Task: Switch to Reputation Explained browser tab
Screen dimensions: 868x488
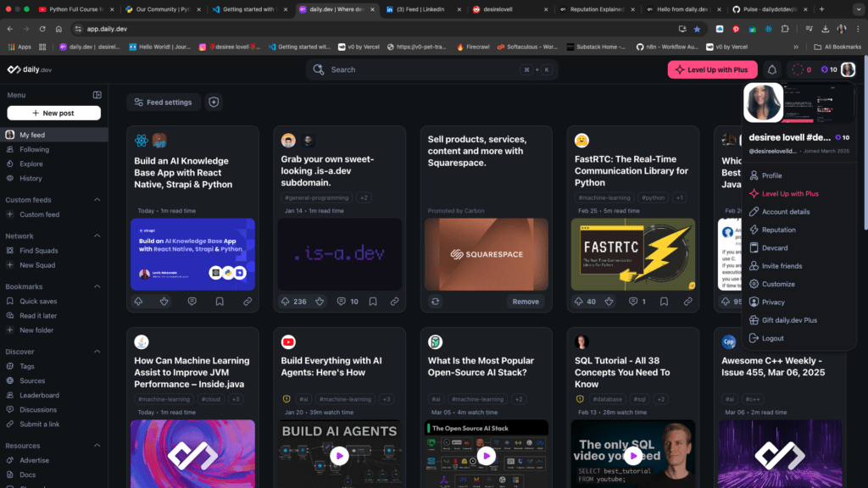Action: click(x=597, y=9)
